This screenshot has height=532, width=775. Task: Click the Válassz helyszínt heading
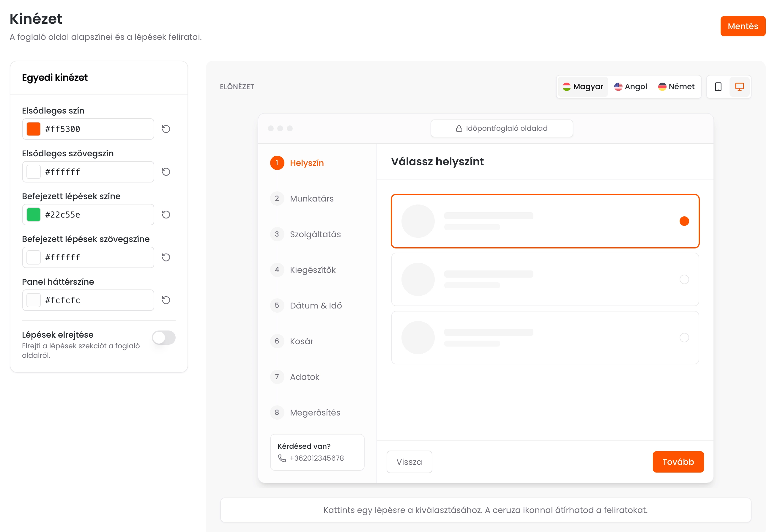pos(437,161)
